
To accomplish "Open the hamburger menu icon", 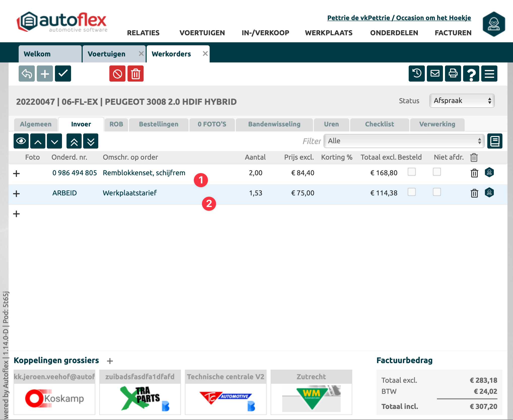I will 489,74.
